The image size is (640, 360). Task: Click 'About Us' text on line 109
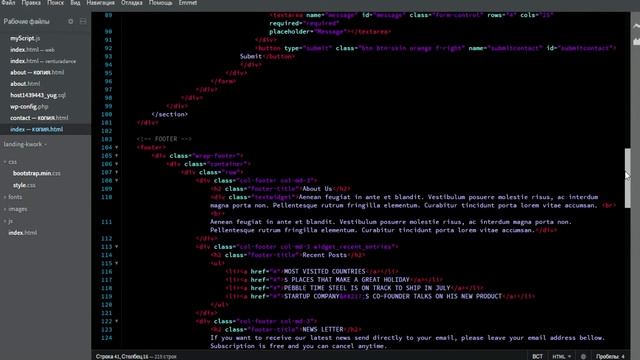[317, 189]
